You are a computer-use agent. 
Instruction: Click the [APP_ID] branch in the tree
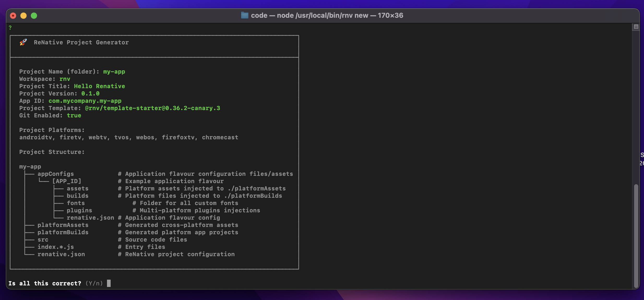tap(67, 181)
